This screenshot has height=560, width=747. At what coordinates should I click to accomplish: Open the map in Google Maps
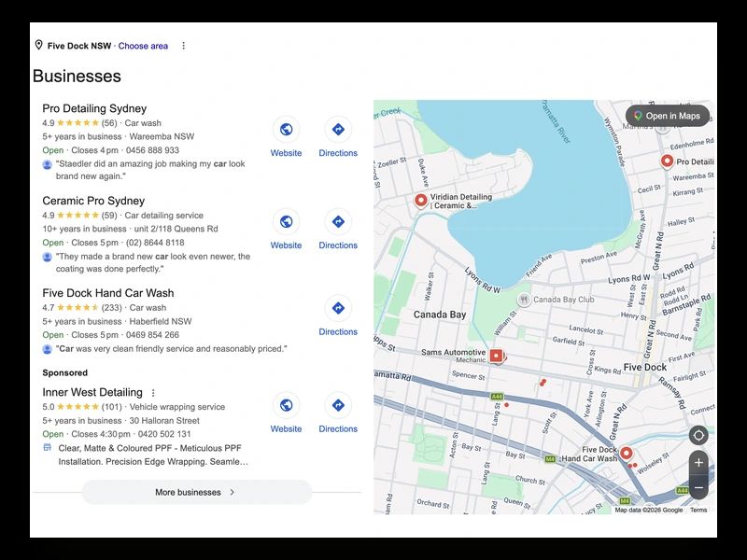[x=668, y=116]
